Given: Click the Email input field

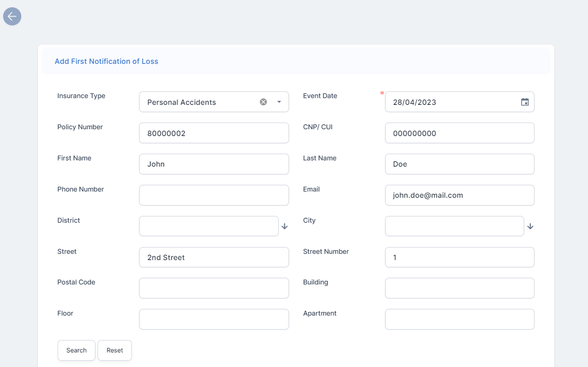Looking at the screenshot, I should tap(459, 195).
